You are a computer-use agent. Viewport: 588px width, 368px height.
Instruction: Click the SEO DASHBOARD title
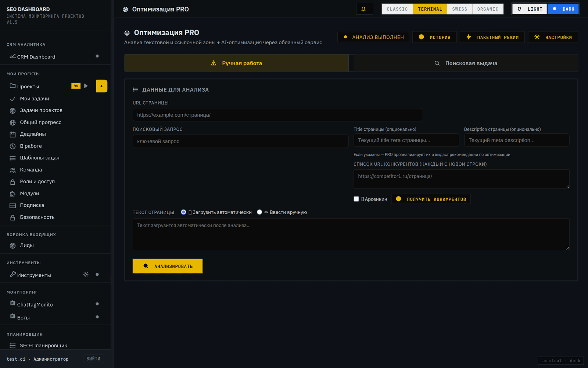click(28, 9)
